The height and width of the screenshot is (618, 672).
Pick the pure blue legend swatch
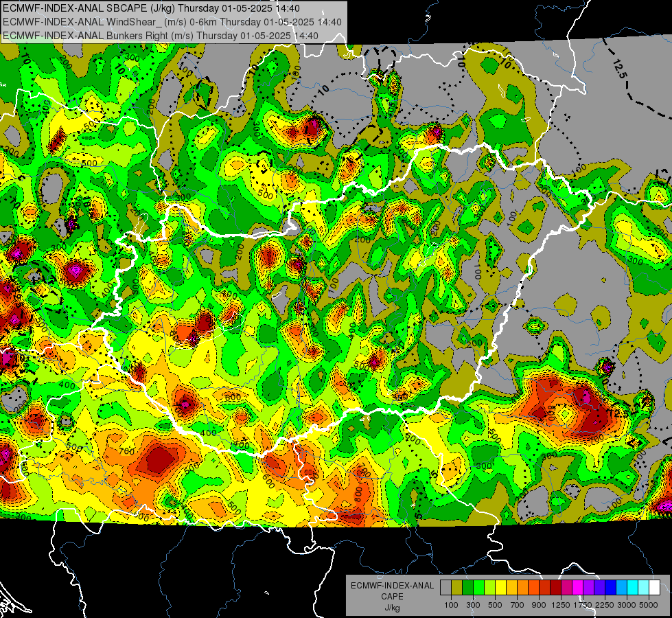point(611,588)
